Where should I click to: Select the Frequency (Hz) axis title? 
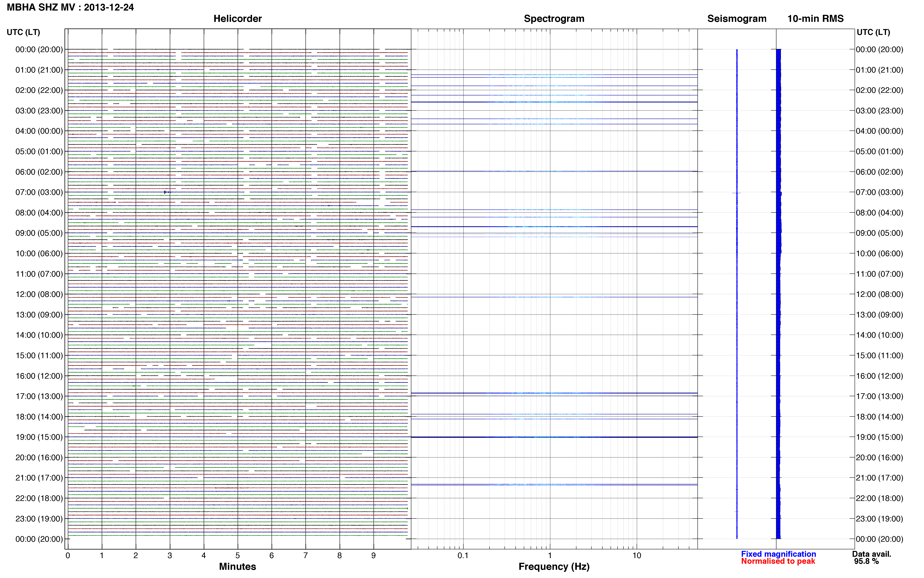click(554, 566)
